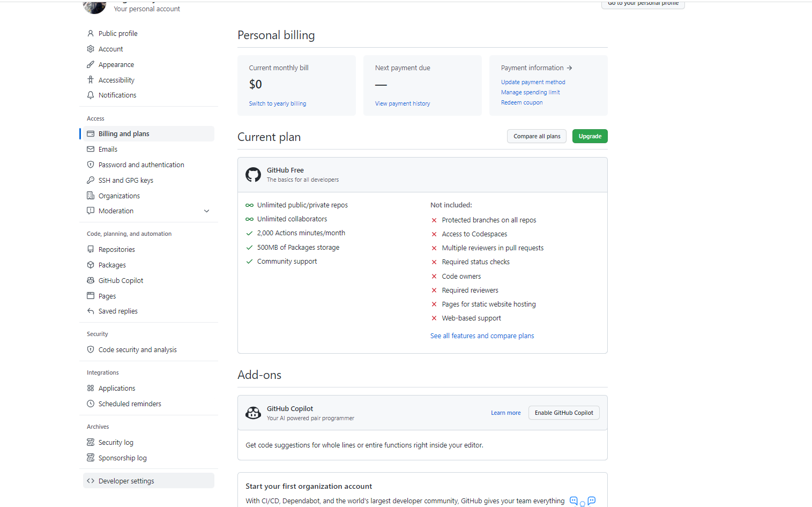Open View payment history link
The height and width of the screenshot is (507, 812).
[x=403, y=103]
